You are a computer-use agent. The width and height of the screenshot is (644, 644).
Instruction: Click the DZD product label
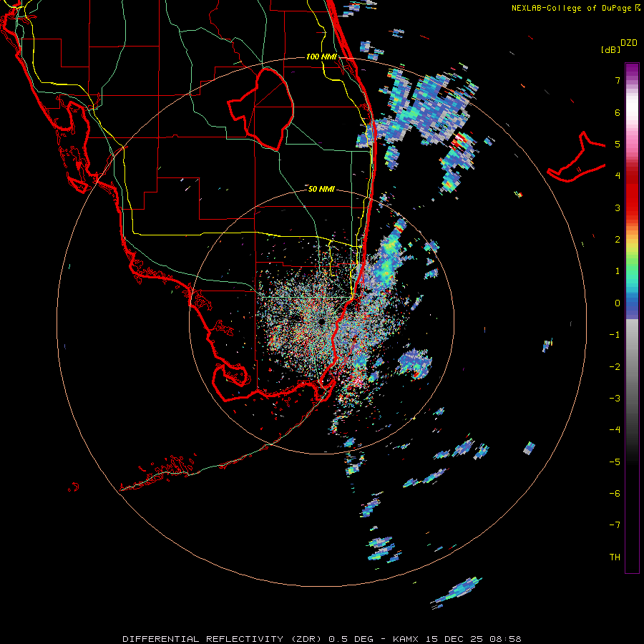point(629,43)
